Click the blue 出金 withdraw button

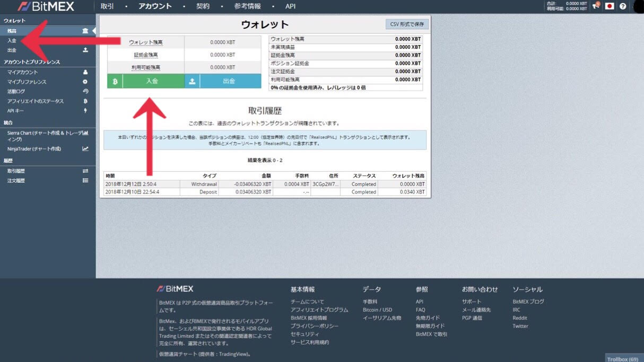coord(223,81)
